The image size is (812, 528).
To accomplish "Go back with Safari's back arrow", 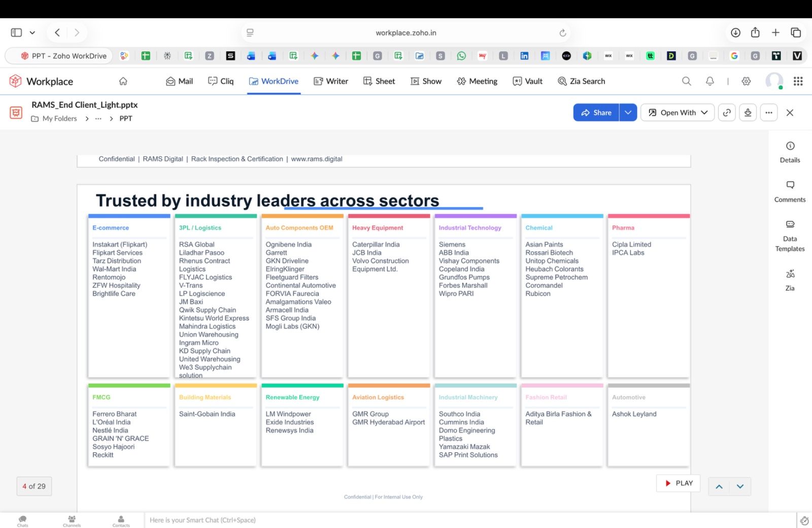I will (x=57, y=32).
